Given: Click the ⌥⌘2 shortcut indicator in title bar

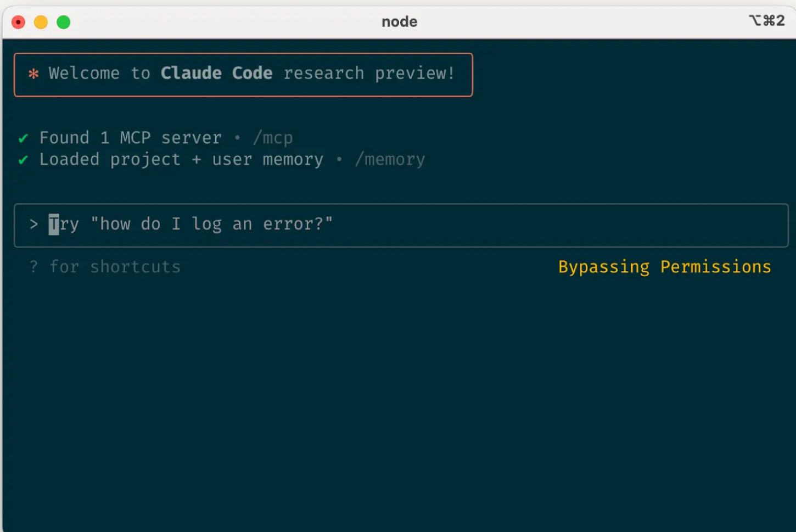Looking at the screenshot, I should point(766,21).
